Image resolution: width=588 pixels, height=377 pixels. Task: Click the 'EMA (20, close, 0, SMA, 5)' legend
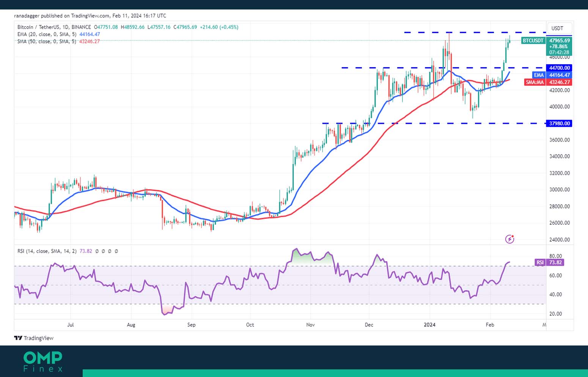pos(47,34)
